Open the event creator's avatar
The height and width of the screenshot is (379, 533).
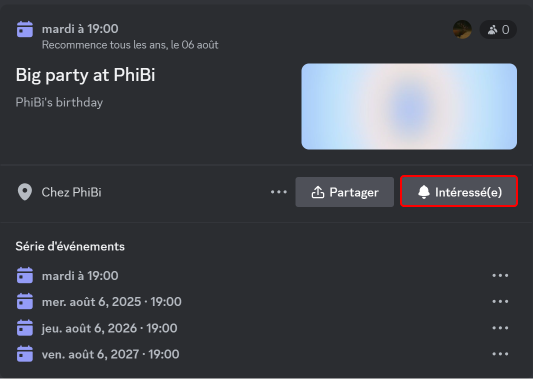(x=462, y=30)
